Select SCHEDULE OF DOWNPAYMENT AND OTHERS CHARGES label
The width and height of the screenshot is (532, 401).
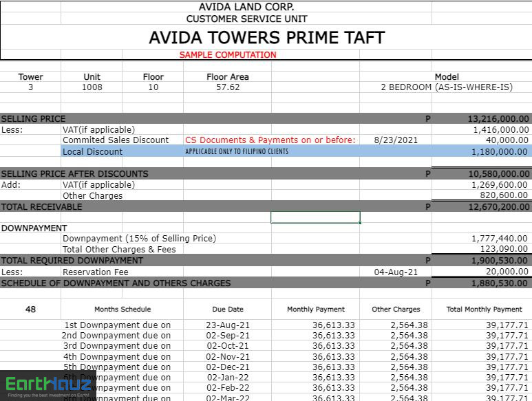116,283
